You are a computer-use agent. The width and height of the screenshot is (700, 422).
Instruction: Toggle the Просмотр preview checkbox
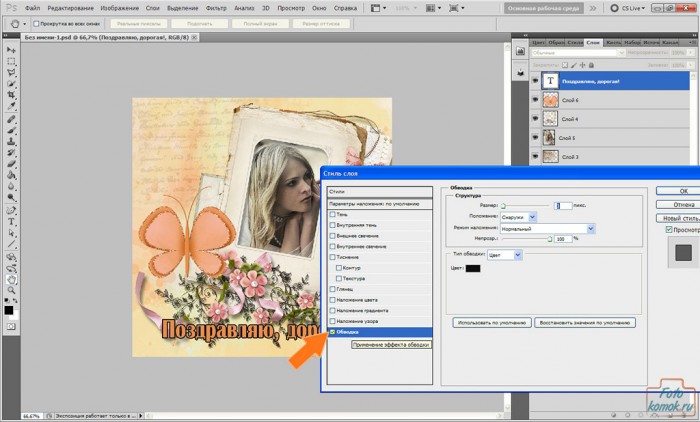[x=669, y=230]
